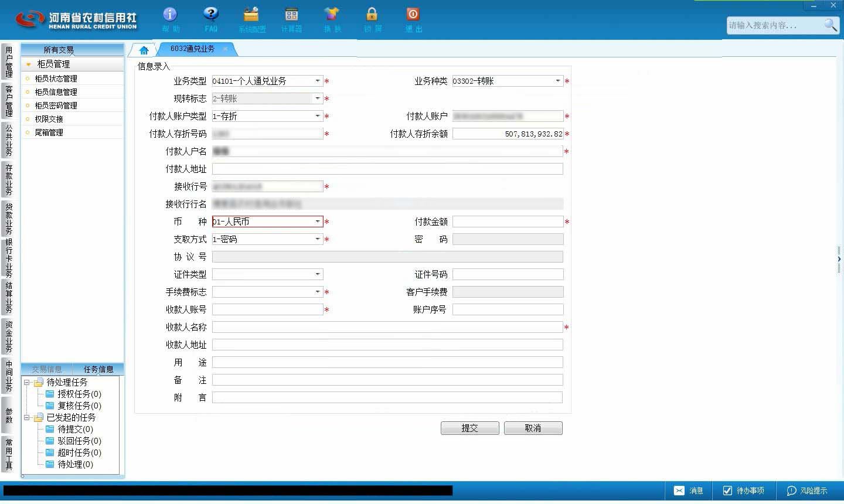Switch to 结算业务 side tab
This screenshot has width=844, height=504.
9,297
